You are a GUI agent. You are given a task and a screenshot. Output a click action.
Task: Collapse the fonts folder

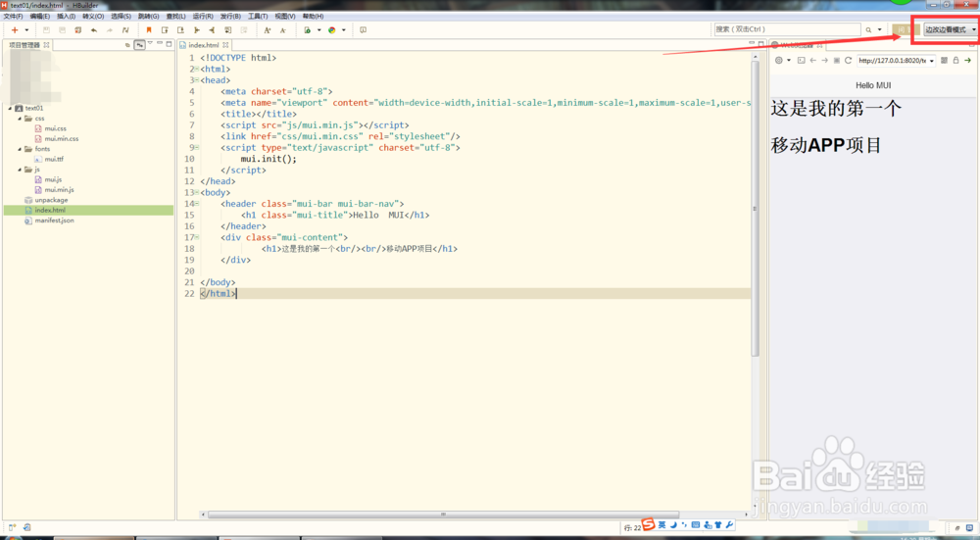point(20,149)
